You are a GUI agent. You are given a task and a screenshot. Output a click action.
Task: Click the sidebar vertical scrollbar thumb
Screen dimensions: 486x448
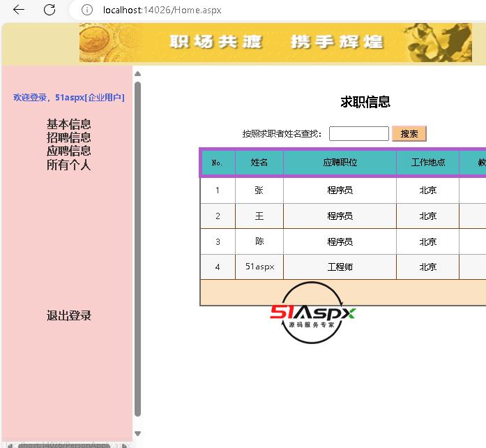point(138,249)
